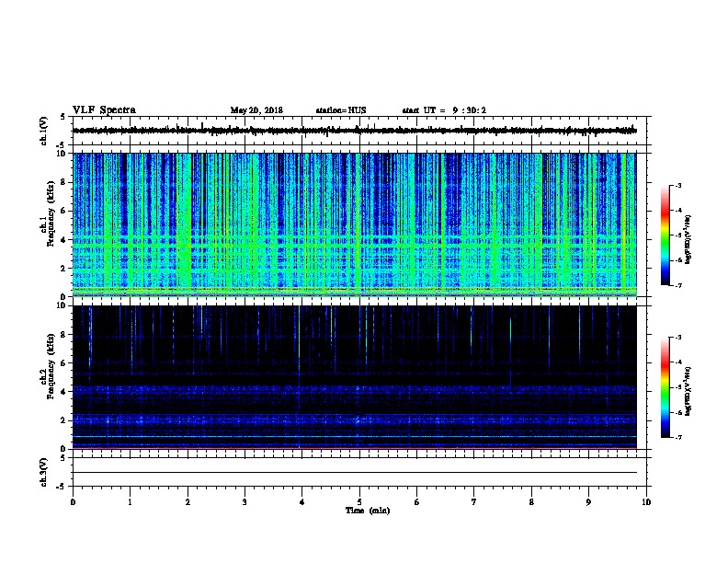728x563 pixels.
Task: Click the log(PSD) label beside ch.1 colorbar
Action: pyautogui.click(x=688, y=239)
